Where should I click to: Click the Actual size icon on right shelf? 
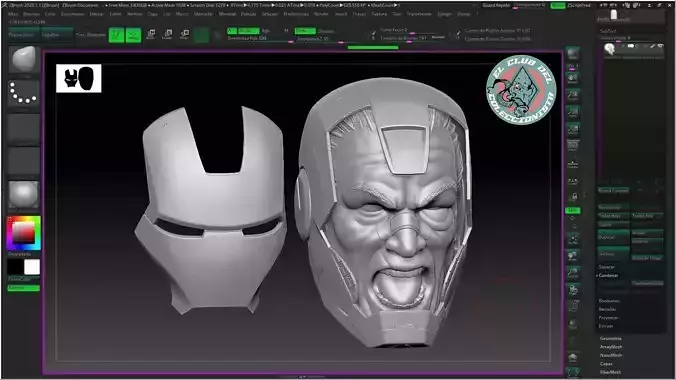click(573, 113)
